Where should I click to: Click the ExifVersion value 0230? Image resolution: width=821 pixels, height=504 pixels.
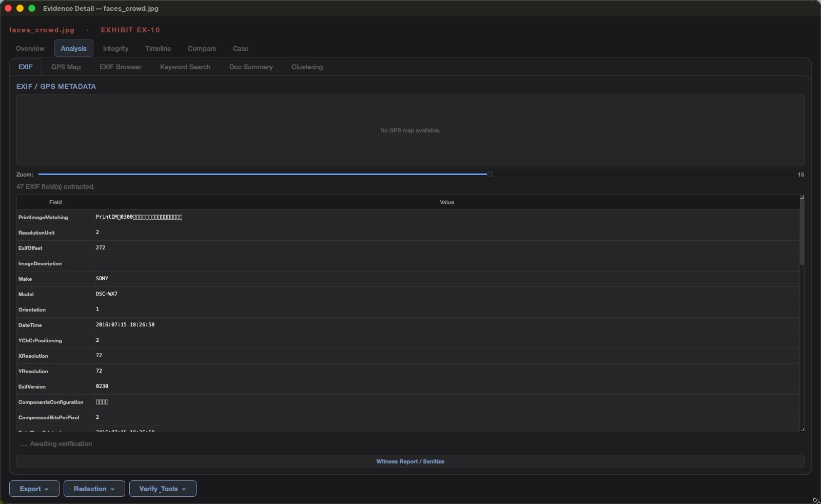coord(102,386)
